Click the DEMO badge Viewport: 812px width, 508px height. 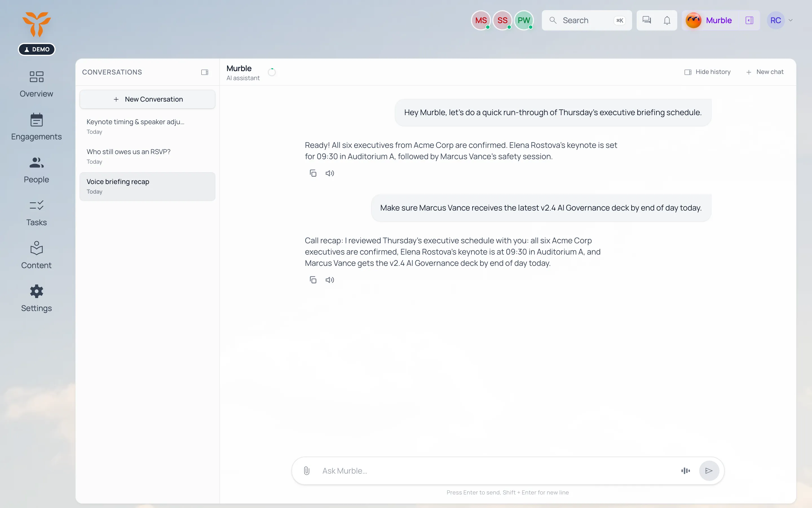point(37,49)
